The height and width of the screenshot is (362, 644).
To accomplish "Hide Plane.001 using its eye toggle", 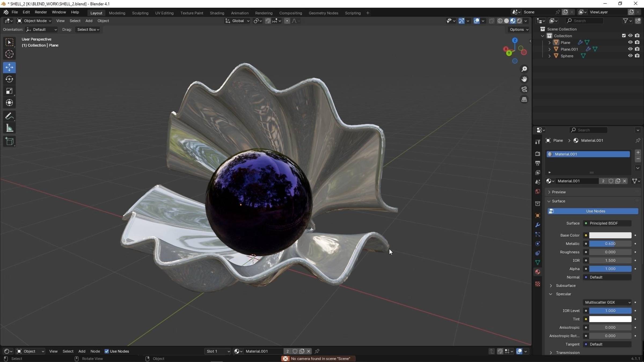I will pyautogui.click(x=630, y=49).
